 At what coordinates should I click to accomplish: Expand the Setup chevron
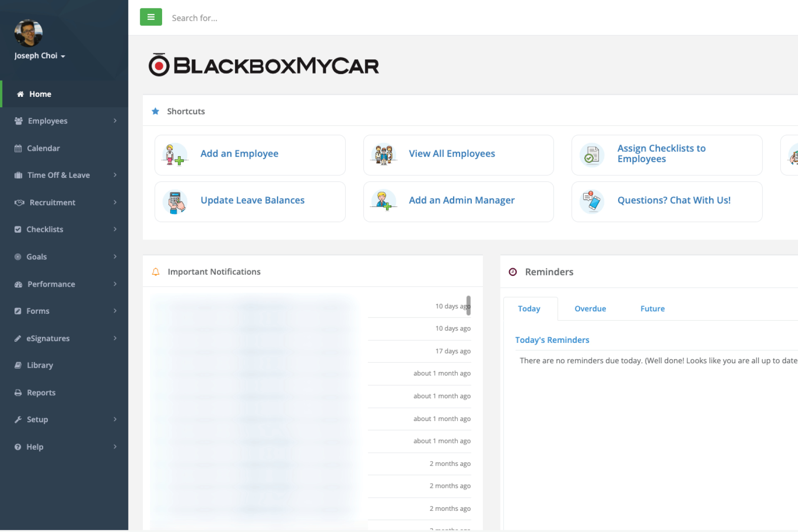click(x=115, y=419)
